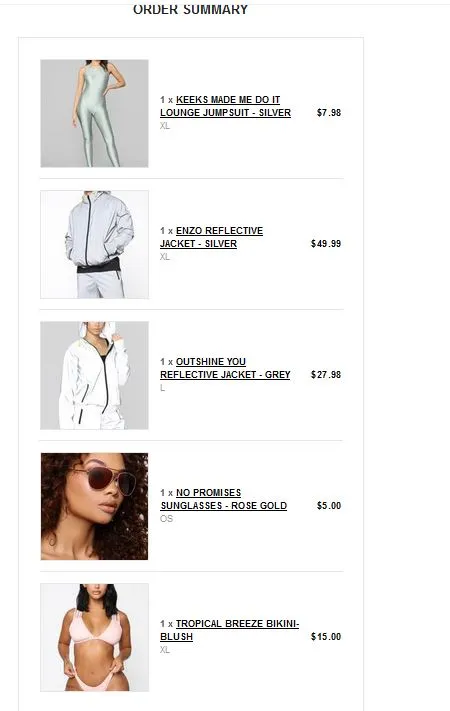Click the blush bikini product thumbnail
The image size is (450, 711).
(94, 638)
